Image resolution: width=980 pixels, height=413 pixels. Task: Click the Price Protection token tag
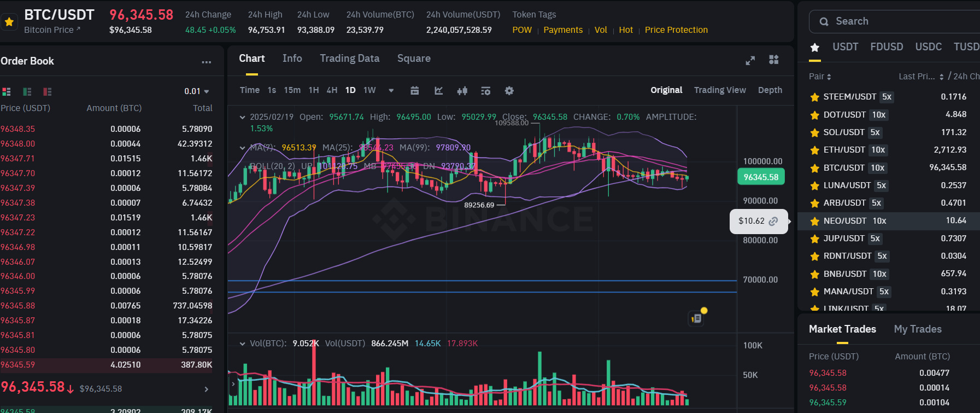click(x=676, y=30)
